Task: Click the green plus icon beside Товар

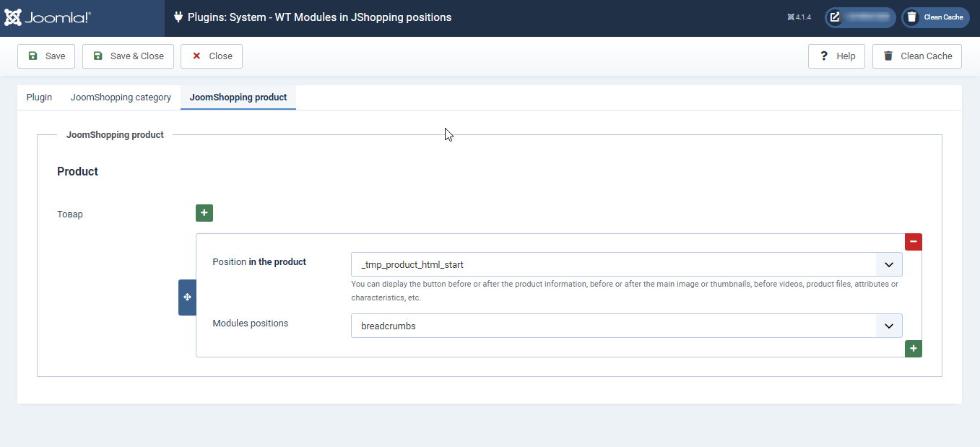Action: pyautogui.click(x=204, y=213)
